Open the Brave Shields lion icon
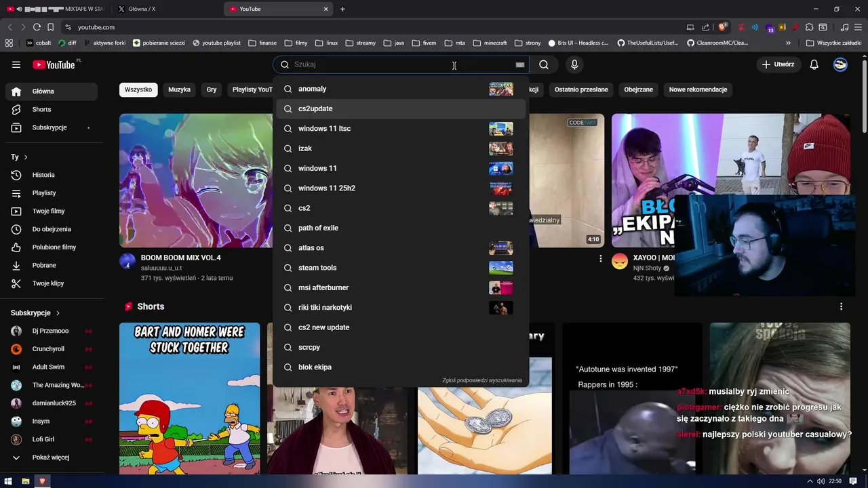The height and width of the screenshot is (488, 868). [723, 27]
